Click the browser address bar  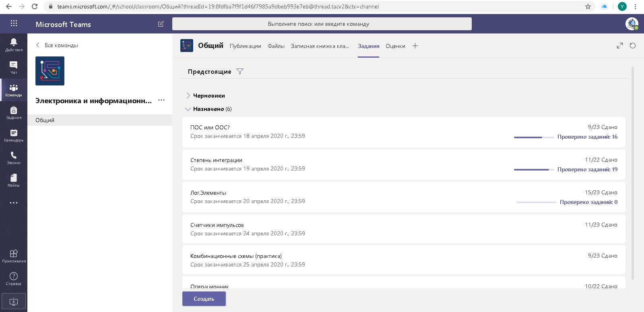(314, 6)
